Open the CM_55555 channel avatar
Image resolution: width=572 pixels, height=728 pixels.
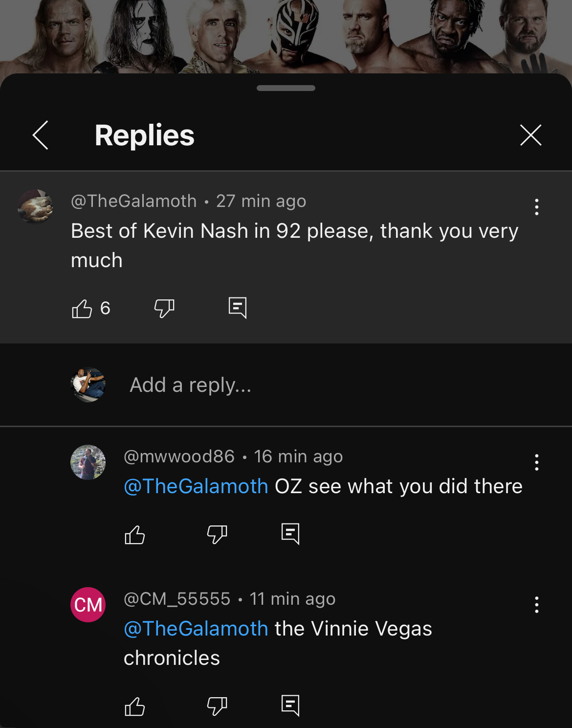tap(88, 605)
